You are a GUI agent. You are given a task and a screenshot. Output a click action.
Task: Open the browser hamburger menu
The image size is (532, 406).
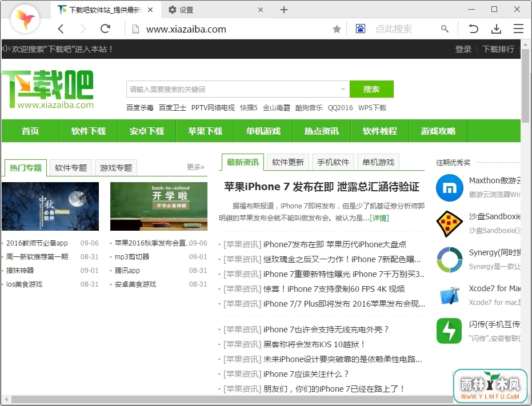point(518,29)
